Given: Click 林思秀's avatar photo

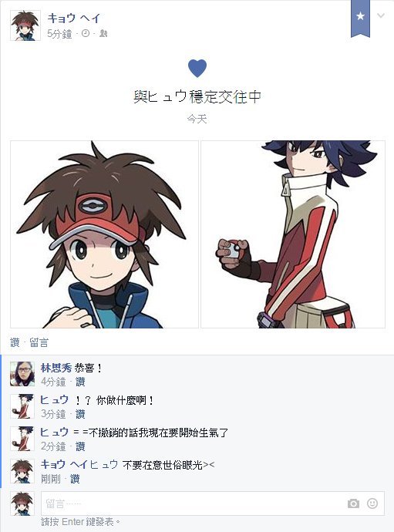Looking at the screenshot, I should [x=22, y=374].
